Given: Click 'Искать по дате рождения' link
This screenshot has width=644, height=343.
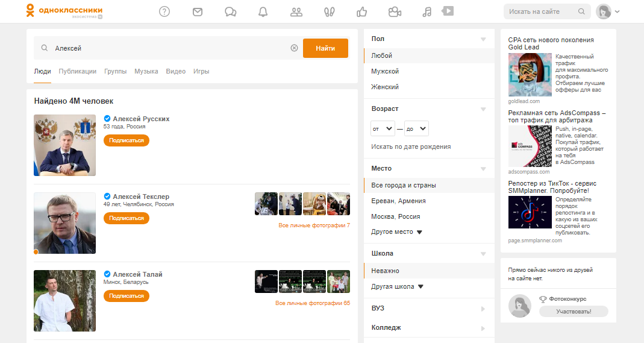Looking at the screenshot, I should point(411,146).
